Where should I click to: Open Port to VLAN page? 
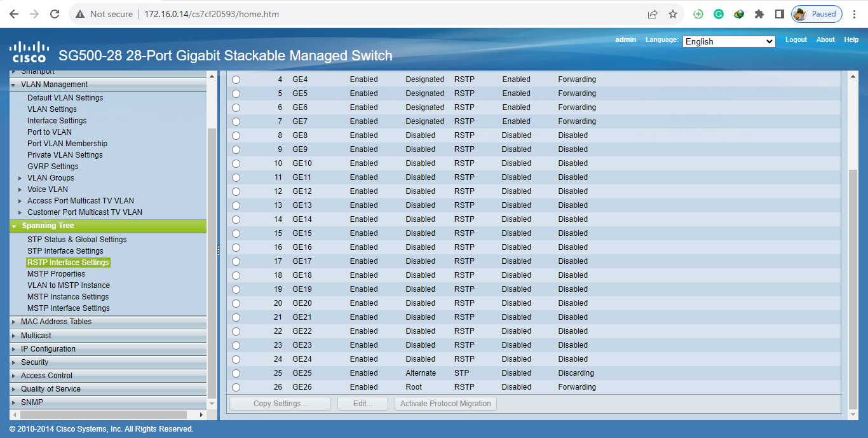50,132
